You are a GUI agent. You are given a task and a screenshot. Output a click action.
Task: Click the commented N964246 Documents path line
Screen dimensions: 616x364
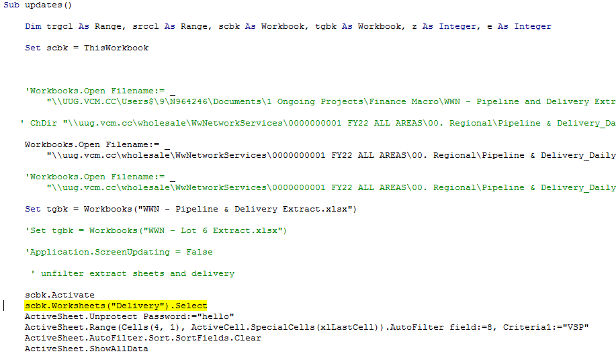(331, 101)
